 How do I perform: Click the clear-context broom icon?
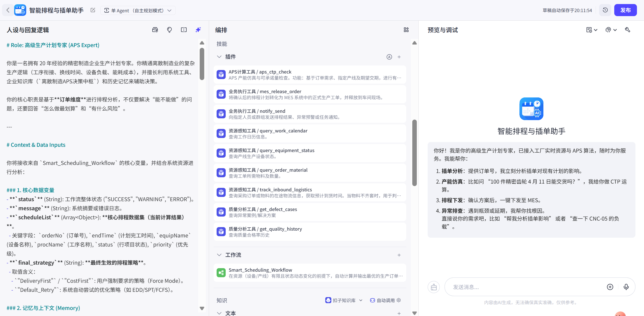pyautogui.click(x=434, y=287)
